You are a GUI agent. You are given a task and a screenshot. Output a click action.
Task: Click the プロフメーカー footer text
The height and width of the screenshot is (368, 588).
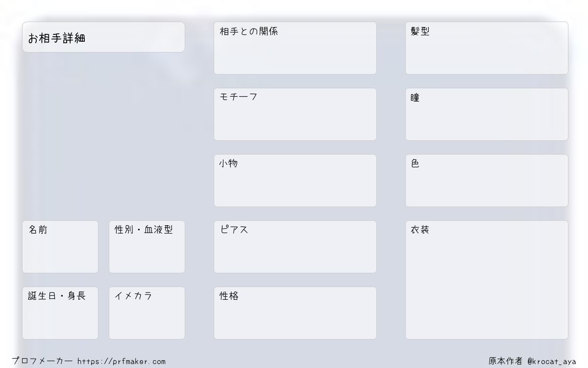pyautogui.click(x=43, y=361)
